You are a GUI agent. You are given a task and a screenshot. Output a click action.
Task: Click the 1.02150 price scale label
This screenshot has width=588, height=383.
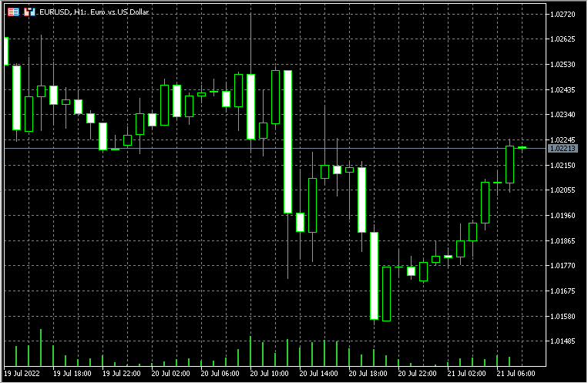[x=563, y=165]
